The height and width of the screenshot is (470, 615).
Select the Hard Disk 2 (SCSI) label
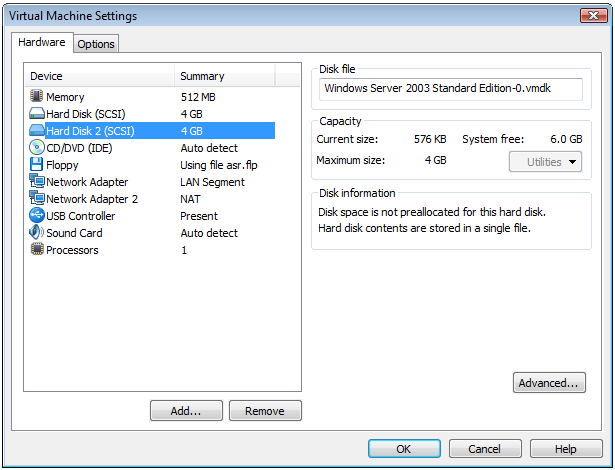pos(90,131)
